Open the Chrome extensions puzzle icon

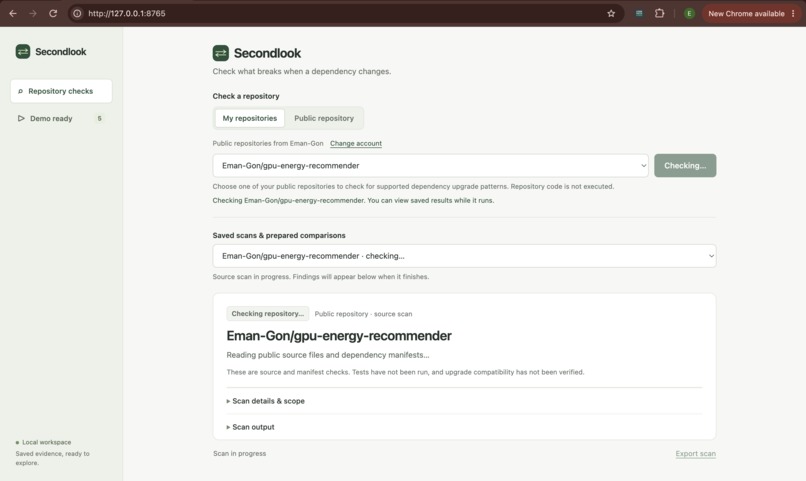coord(660,13)
